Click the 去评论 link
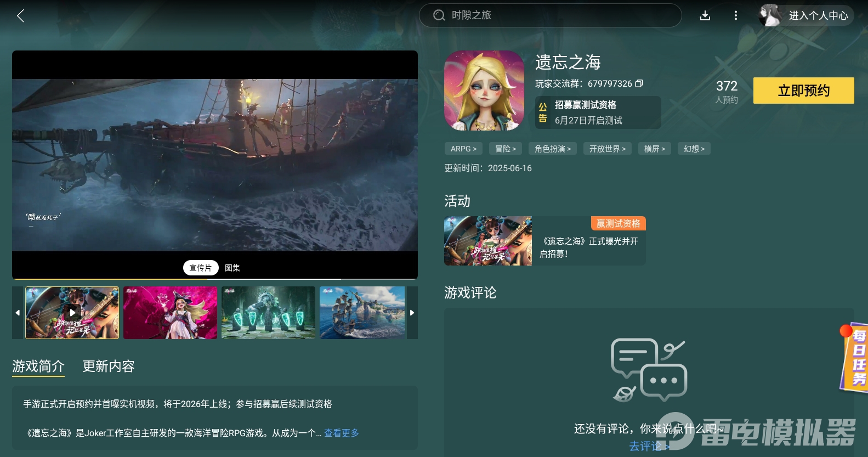 click(649, 447)
